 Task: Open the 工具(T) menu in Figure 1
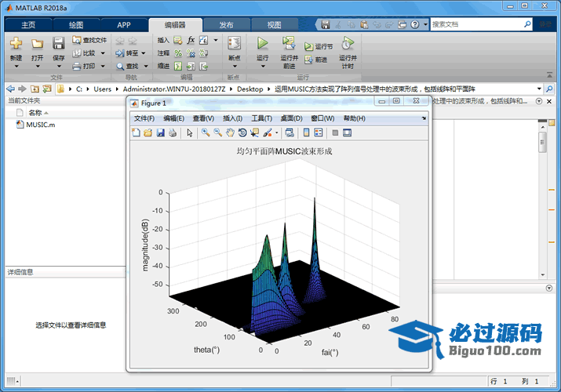[261, 118]
